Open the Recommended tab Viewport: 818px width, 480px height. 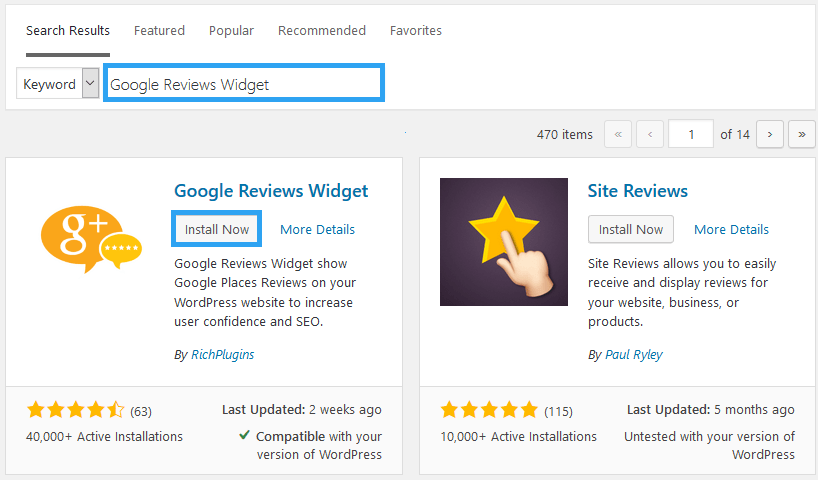tap(321, 31)
